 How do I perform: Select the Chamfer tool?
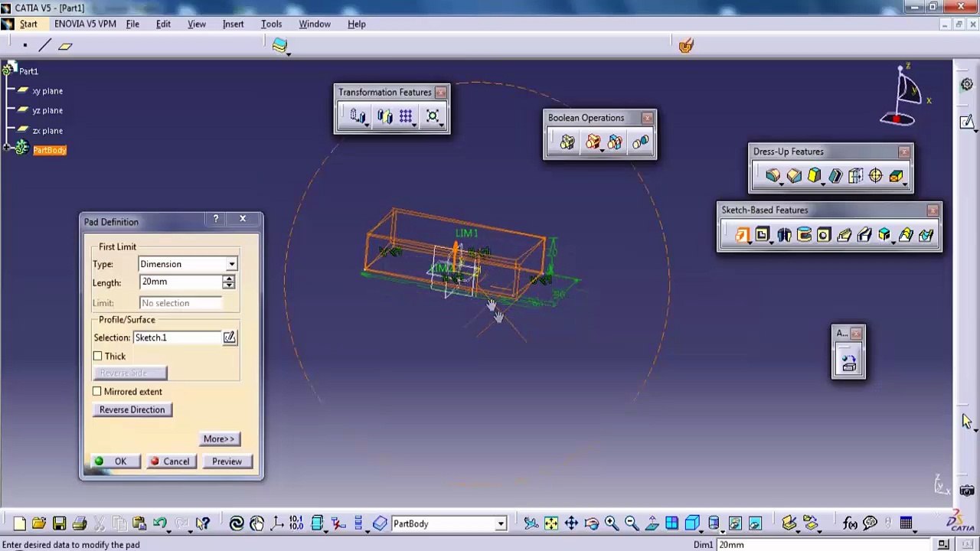[x=794, y=177]
